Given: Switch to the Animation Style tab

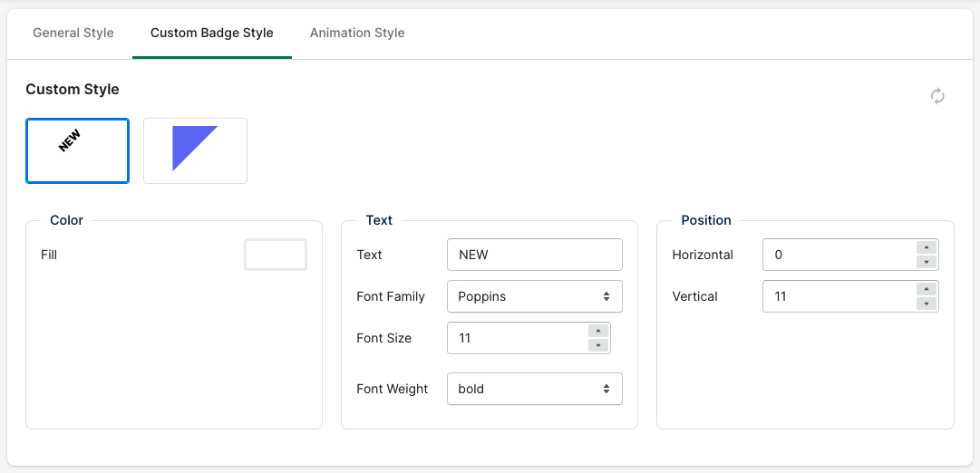Looking at the screenshot, I should pyautogui.click(x=357, y=33).
